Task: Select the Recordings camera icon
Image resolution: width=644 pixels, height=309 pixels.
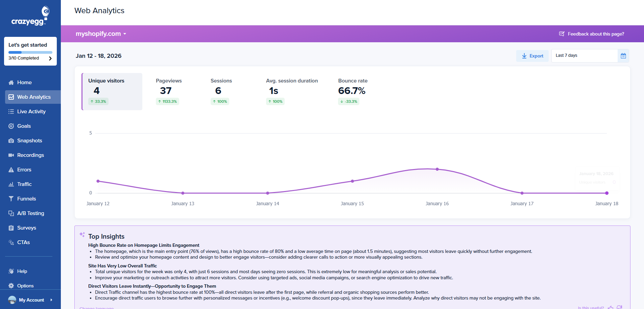Action: (x=11, y=155)
